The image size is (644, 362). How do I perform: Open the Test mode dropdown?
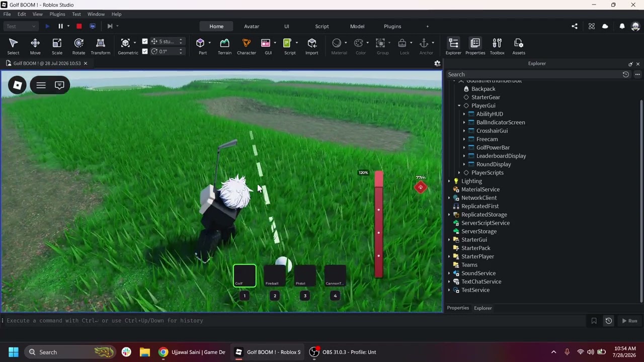pos(21,26)
